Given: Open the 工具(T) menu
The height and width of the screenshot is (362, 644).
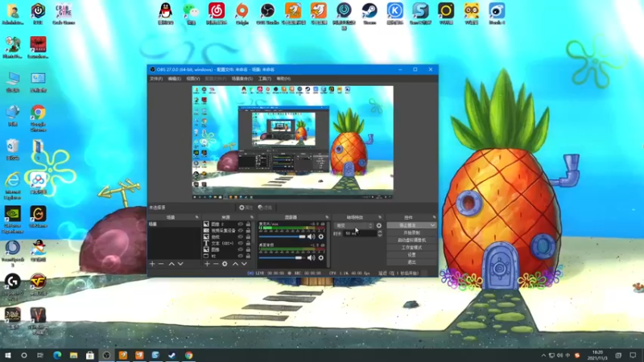Looking at the screenshot, I should [265, 78].
